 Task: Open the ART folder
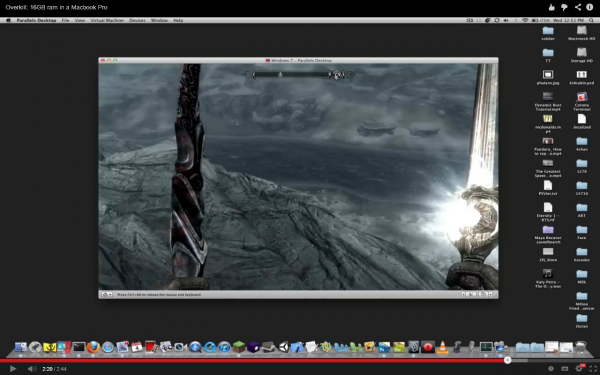point(582,210)
